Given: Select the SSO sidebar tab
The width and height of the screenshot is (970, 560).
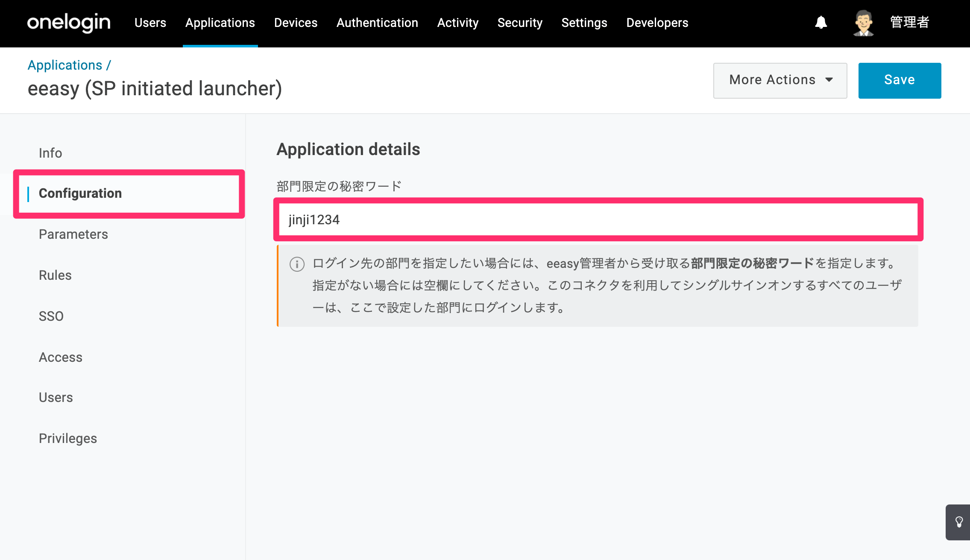Looking at the screenshot, I should coord(51,316).
